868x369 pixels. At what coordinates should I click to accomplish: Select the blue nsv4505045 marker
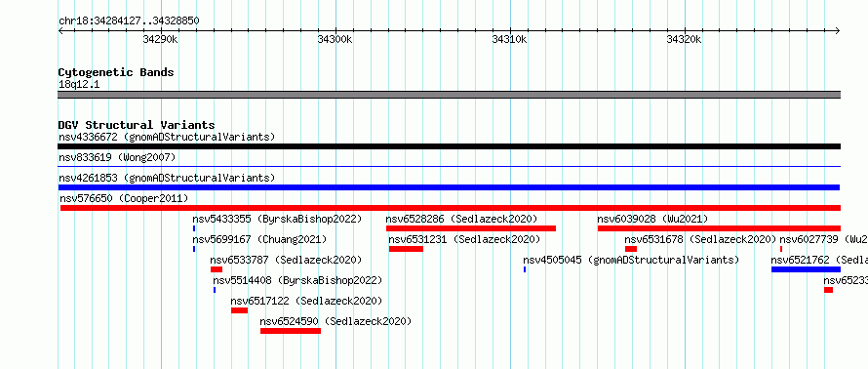[x=525, y=269]
